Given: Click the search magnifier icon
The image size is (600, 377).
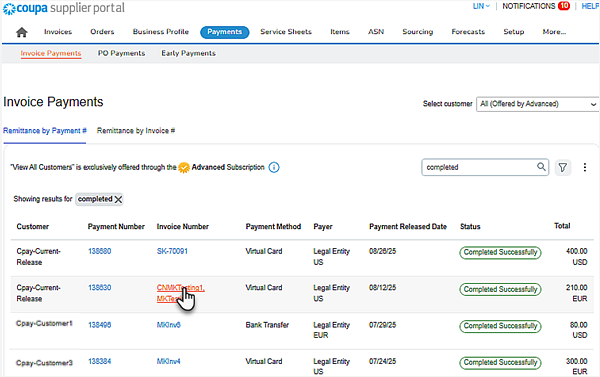Looking at the screenshot, I should (x=541, y=167).
